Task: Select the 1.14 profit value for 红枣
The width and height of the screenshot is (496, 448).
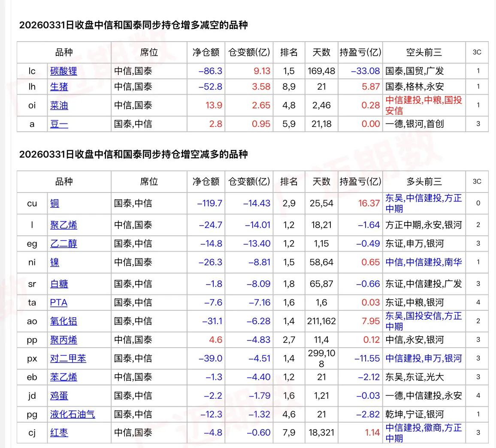Action: point(372,433)
